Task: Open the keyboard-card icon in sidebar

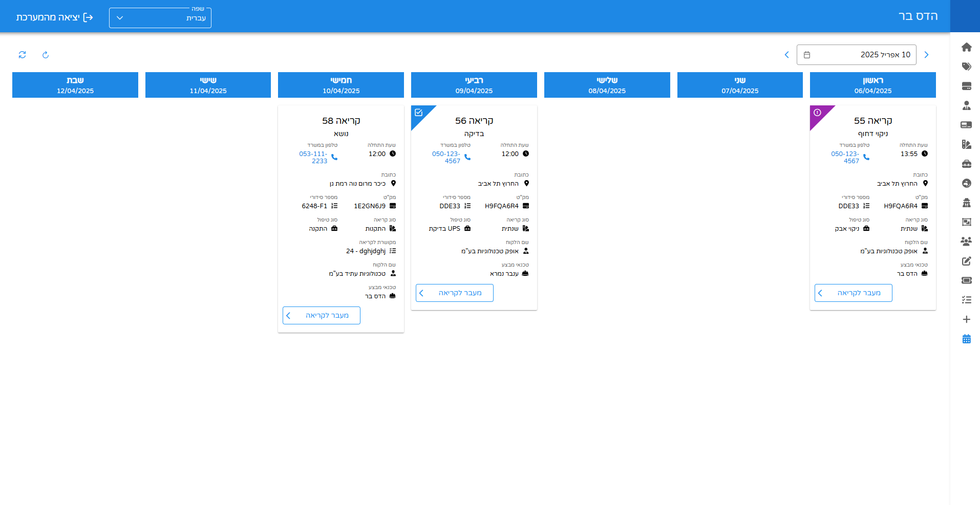Action: (966, 125)
